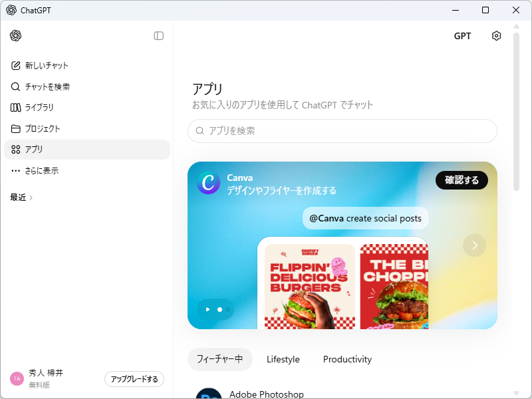Click the scrollbar down arrow

click(517, 393)
